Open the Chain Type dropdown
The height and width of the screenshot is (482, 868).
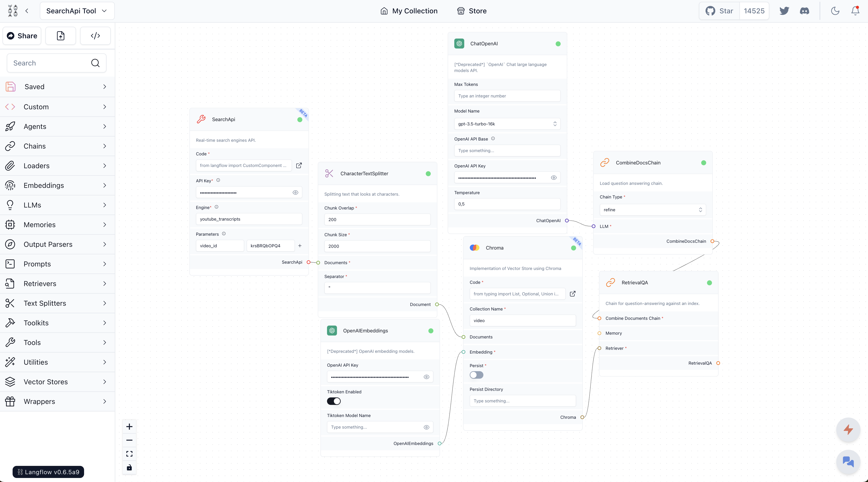click(653, 210)
